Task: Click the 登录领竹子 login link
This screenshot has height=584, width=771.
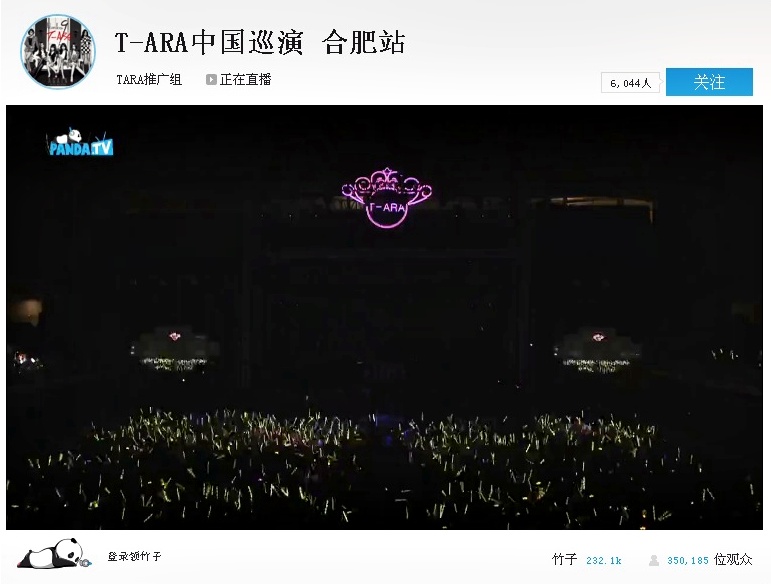Action: coord(135,556)
